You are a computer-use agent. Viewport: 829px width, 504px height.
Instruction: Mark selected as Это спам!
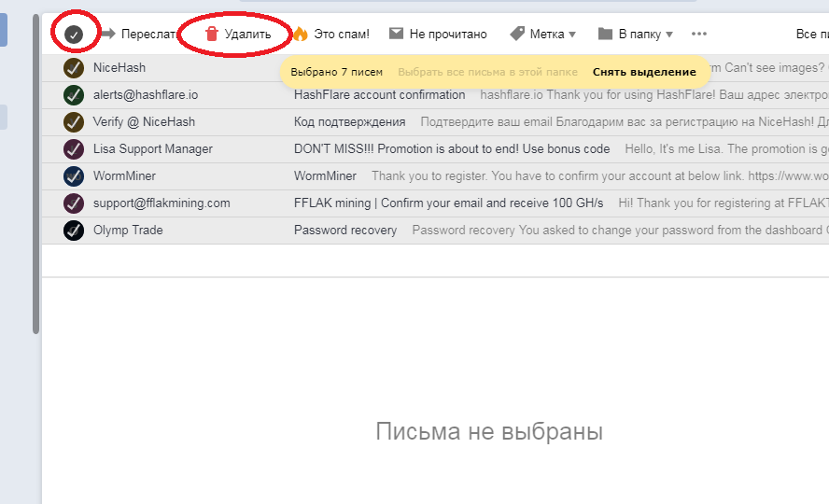(x=342, y=35)
